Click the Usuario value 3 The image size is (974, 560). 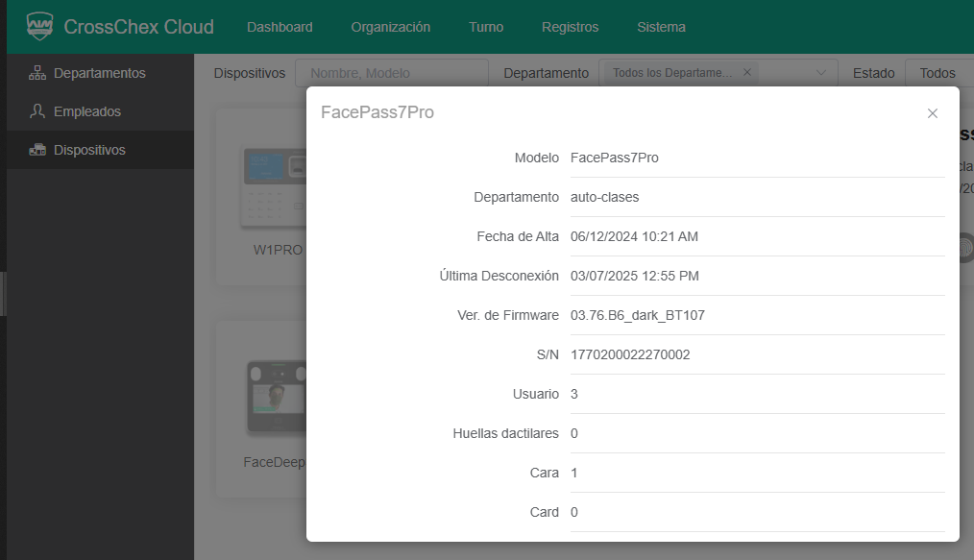click(x=574, y=394)
